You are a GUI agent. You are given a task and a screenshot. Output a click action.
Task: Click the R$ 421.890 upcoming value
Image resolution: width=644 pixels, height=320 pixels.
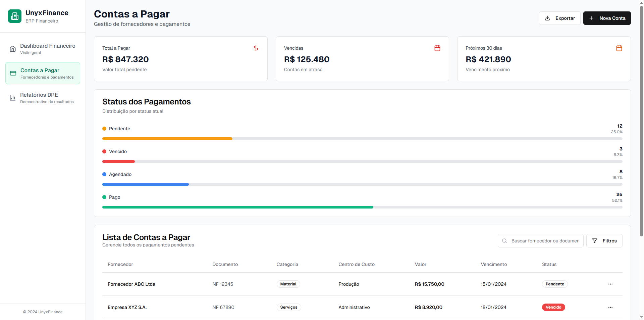pyautogui.click(x=488, y=59)
